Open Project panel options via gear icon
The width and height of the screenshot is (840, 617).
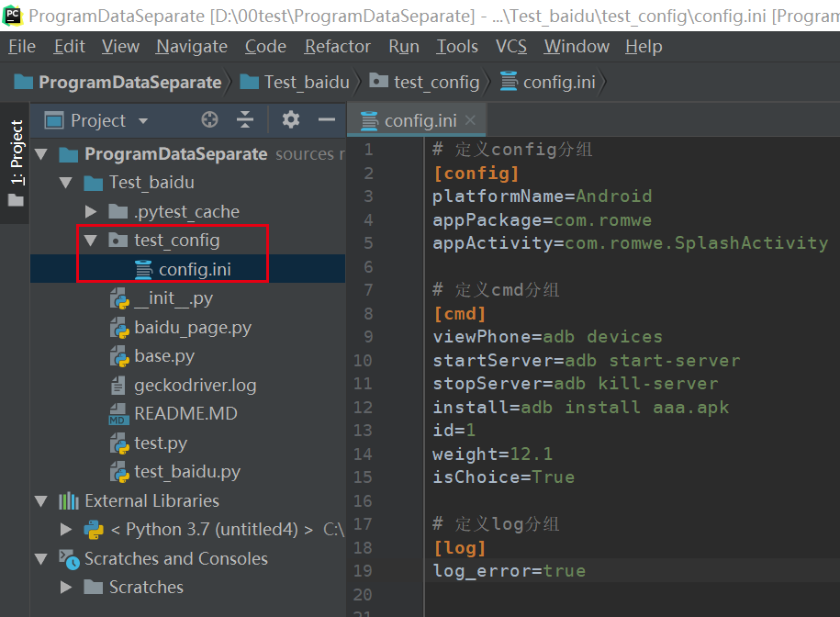point(289,119)
